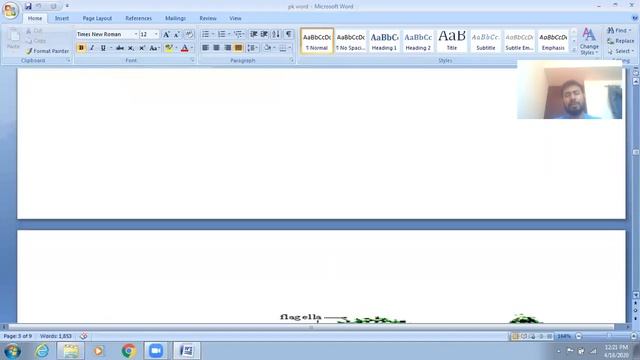640x360 pixels.
Task: Toggle Underline formatting
Action: point(103,48)
